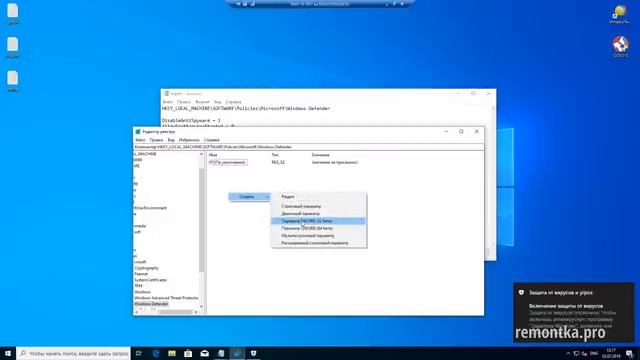640x360 pixels.
Task: Select the Windows Defender tree key
Action: pos(151,304)
